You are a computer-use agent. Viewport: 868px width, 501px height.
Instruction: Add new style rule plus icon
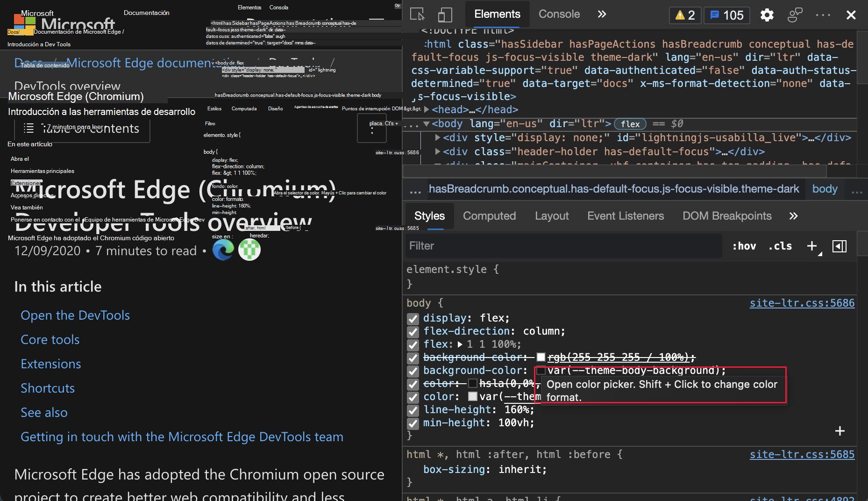[813, 246]
